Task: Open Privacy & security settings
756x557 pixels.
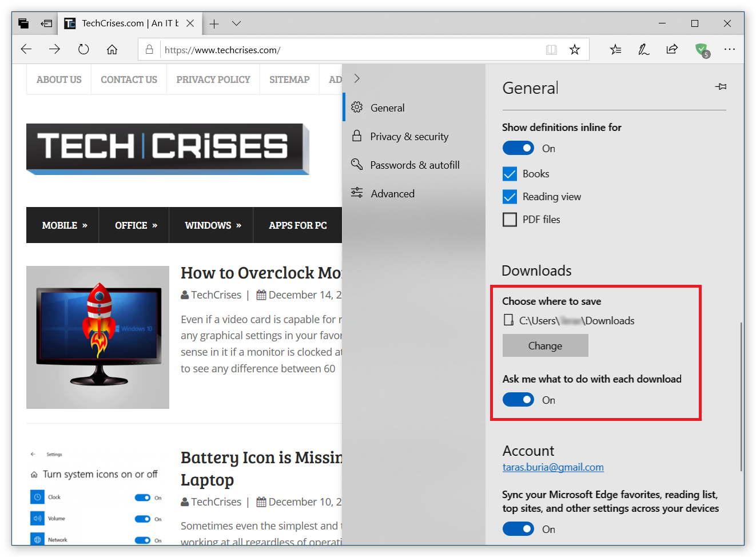Action: coord(414,136)
